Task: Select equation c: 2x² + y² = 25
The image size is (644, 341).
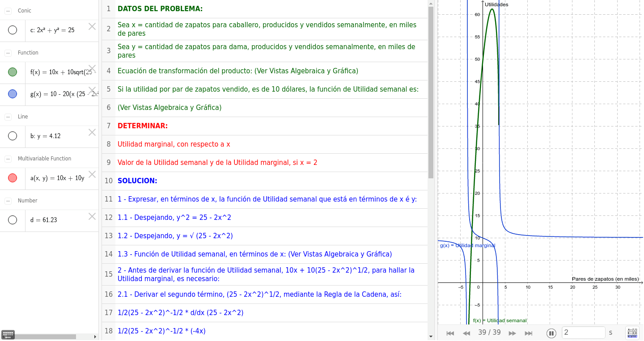Action: click(52, 30)
